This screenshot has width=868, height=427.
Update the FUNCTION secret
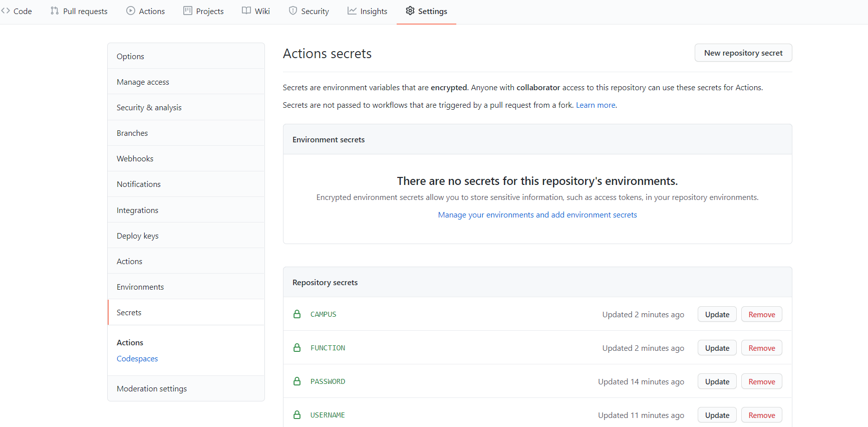click(x=717, y=348)
